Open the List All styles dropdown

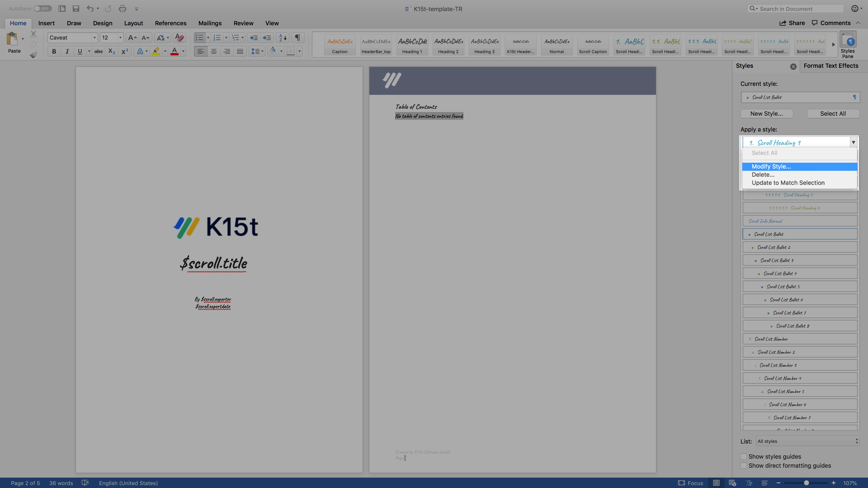[x=807, y=441]
